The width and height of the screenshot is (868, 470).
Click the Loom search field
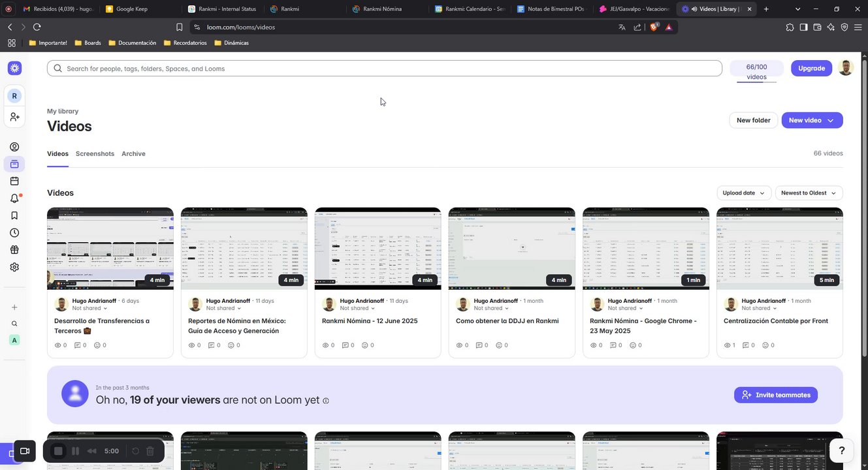pyautogui.click(x=384, y=68)
